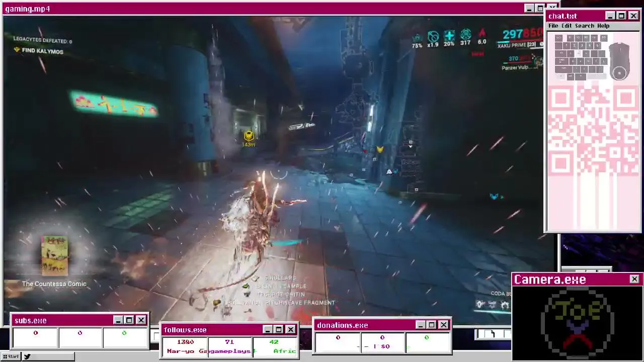Viewport: 644px width, 362px height.
Task: Click the Panzer Vulp companion portrait icon
Action: pos(538,61)
